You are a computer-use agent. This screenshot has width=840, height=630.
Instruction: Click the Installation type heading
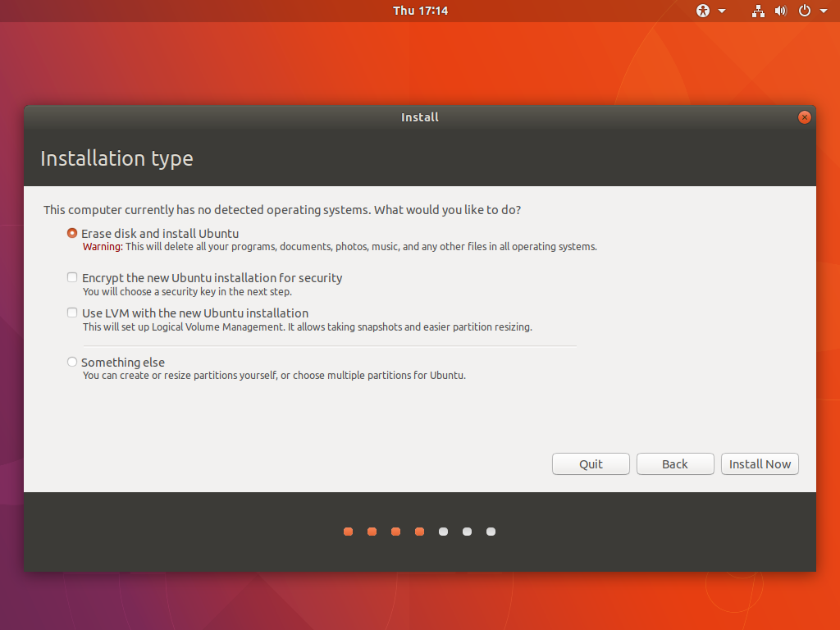(x=116, y=158)
